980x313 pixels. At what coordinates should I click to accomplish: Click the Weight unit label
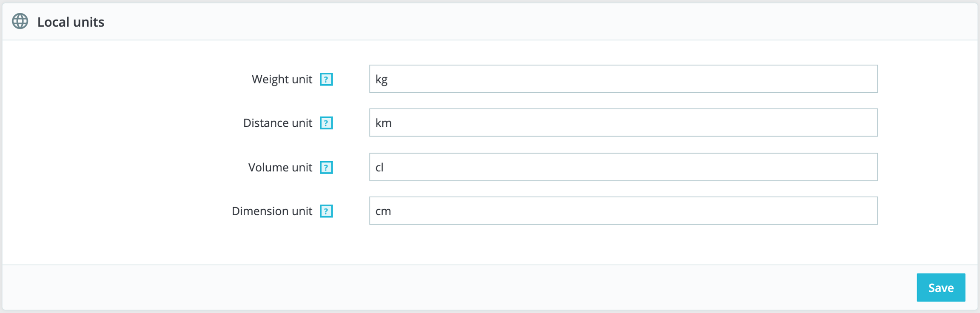pyautogui.click(x=282, y=80)
